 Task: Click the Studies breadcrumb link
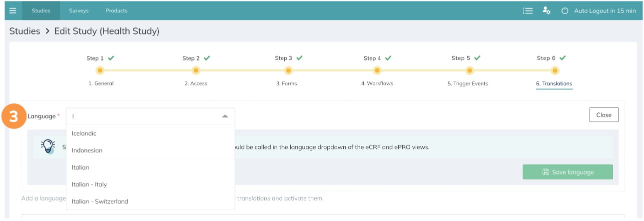tap(24, 31)
